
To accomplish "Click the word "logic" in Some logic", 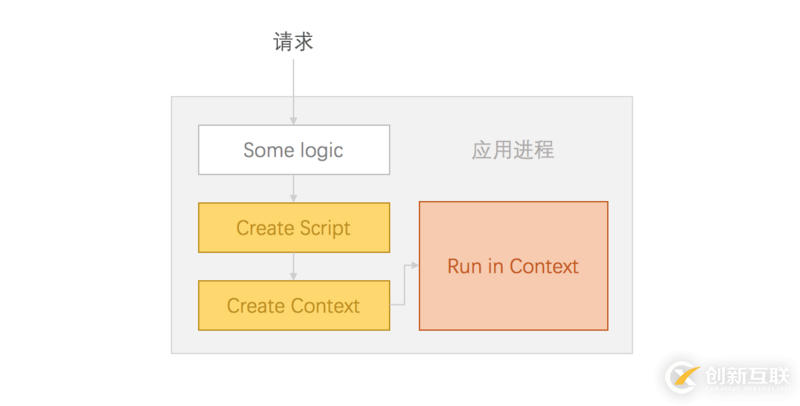I will [321, 150].
